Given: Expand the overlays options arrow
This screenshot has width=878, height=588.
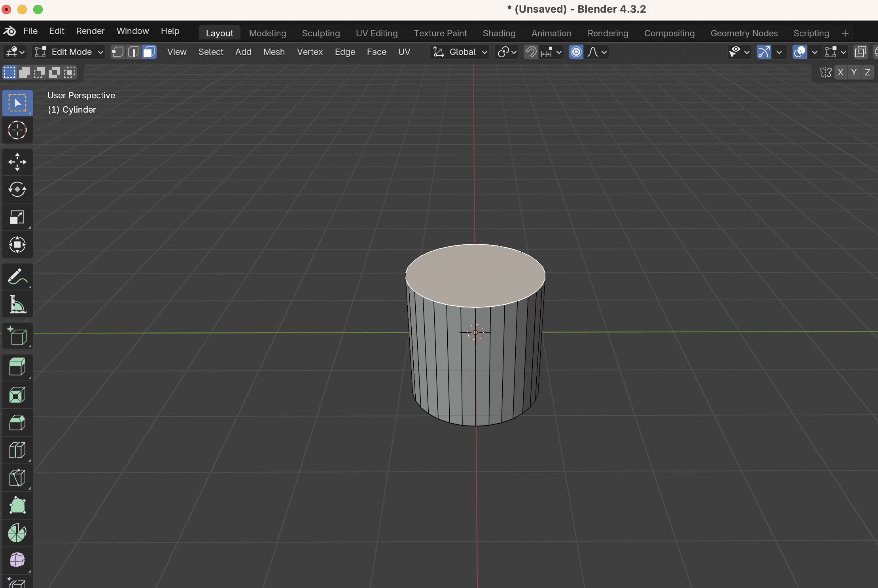Looking at the screenshot, I should pos(814,52).
